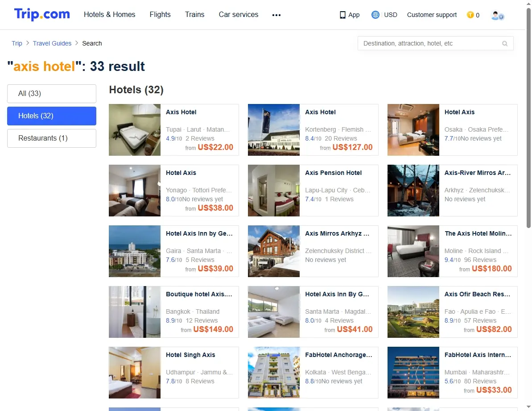Click the US$38.00 price
The width and height of the screenshot is (532, 411).
215,208
